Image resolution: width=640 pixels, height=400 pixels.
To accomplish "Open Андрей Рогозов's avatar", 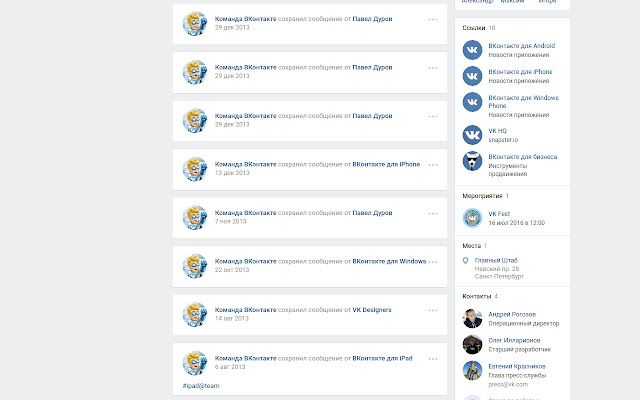I will (x=472, y=318).
